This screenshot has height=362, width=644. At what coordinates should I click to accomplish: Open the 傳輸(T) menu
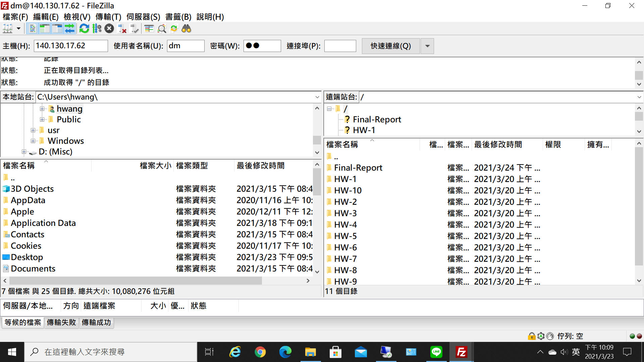(x=108, y=17)
